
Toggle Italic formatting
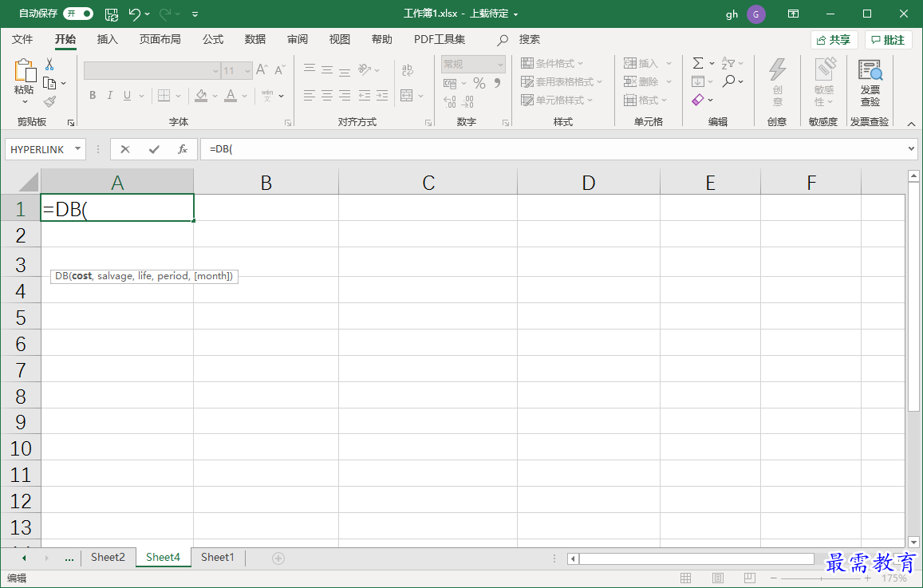[109, 96]
